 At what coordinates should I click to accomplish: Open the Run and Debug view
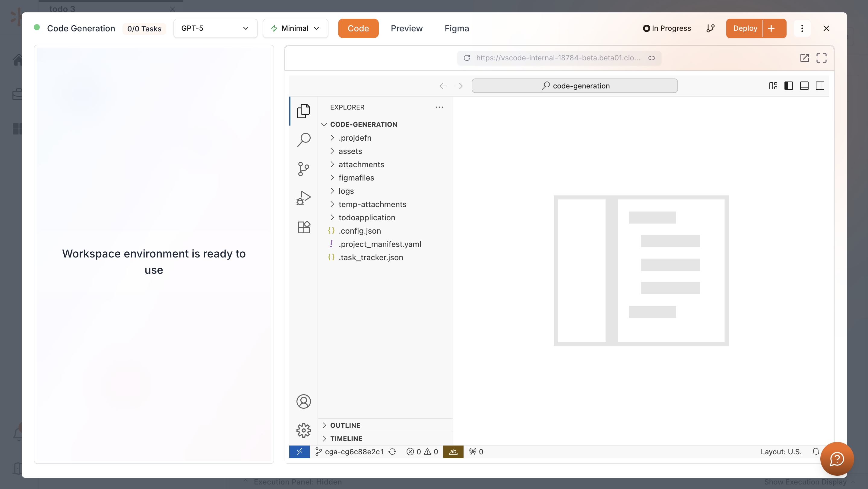pos(303,198)
